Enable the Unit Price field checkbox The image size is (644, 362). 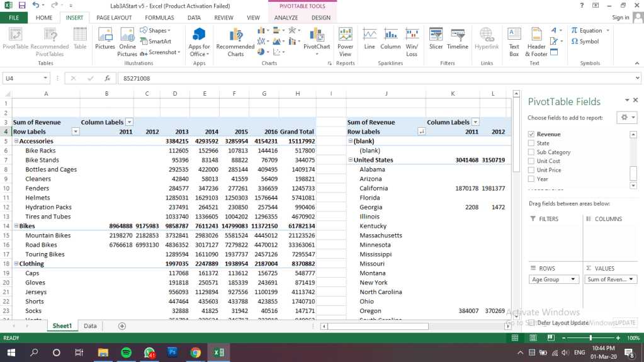coord(532,170)
